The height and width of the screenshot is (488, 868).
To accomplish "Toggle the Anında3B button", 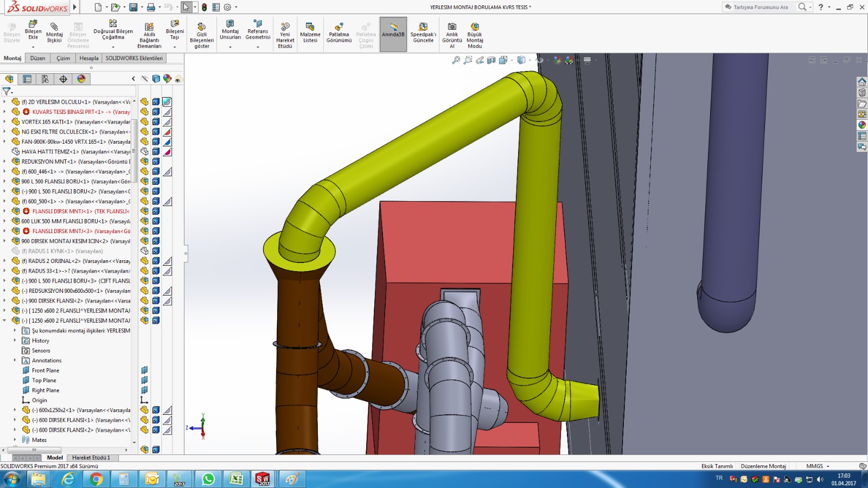I will point(393,34).
